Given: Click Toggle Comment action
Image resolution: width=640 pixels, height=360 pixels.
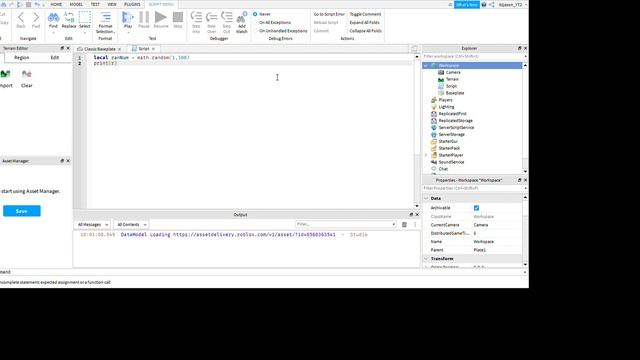Looking at the screenshot, I should click(x=365, y=14).
